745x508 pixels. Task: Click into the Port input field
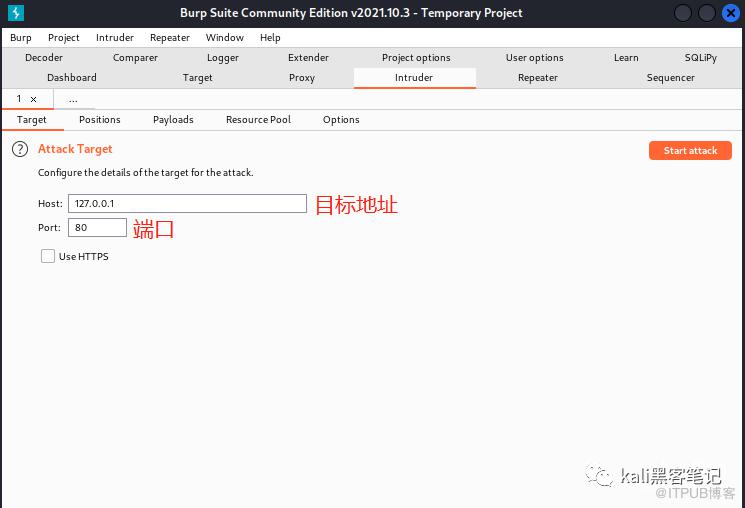coord(97,228)
